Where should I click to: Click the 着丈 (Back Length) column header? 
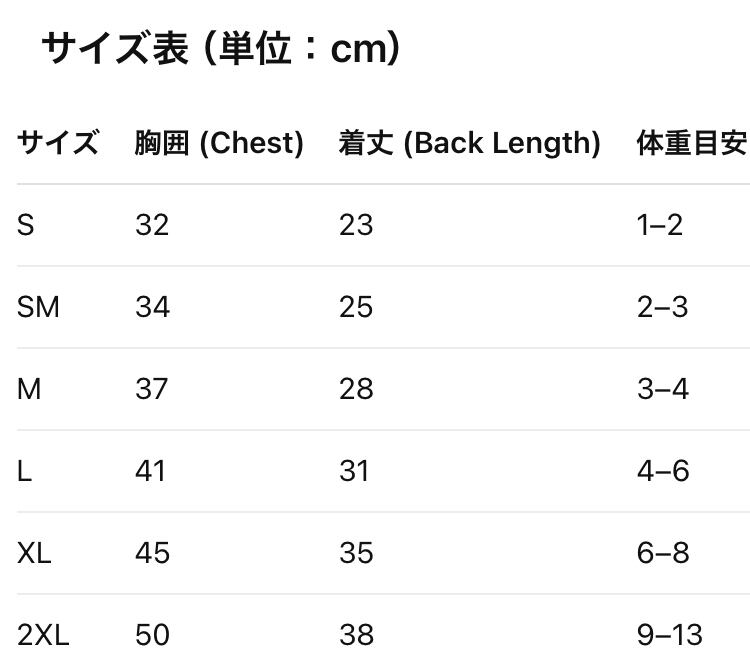click(x=469, y=143)
